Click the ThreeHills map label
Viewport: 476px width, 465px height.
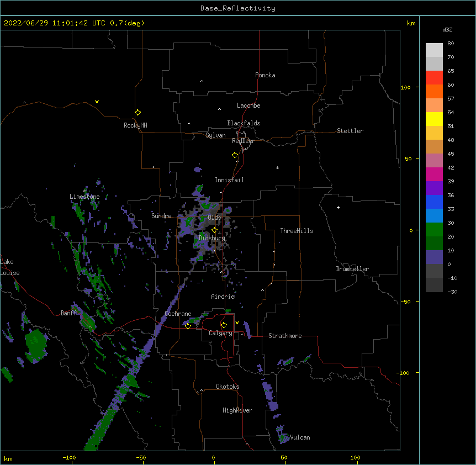pyautogui.click(x=297, y=231)
